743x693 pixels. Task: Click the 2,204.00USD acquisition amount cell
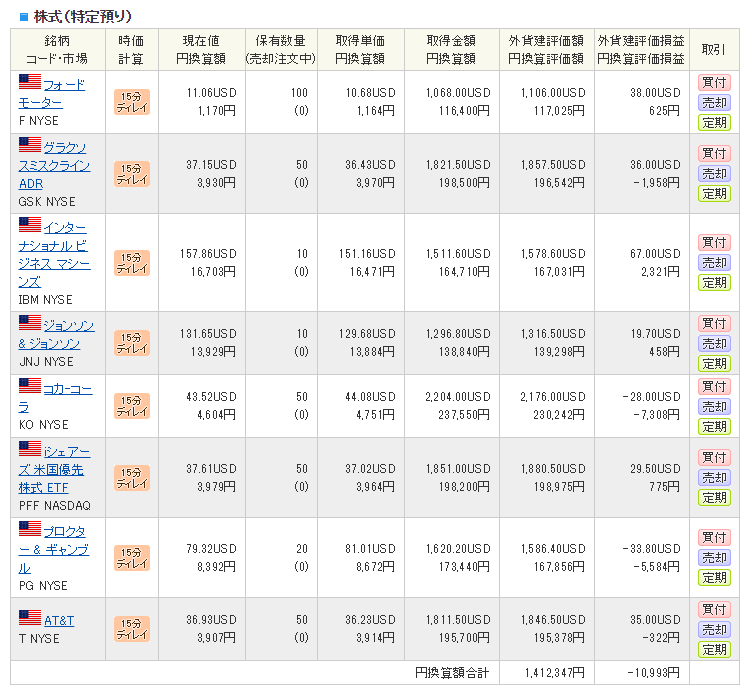coord(458,397)
